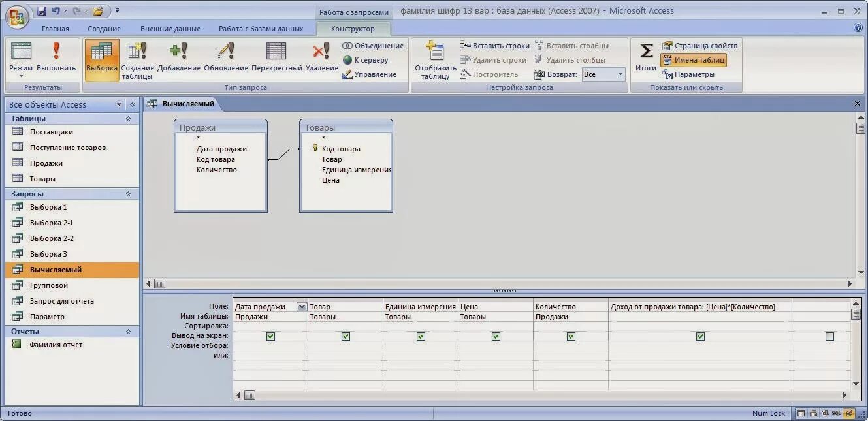The height and width of the screenshot is (421, 868).
Task: Switch to SQL view in status bar
Action: [x=836, y=413]
